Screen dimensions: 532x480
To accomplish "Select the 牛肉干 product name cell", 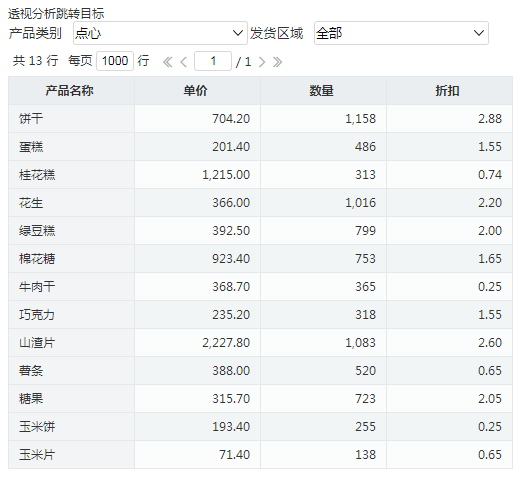I will coord(71,287).
